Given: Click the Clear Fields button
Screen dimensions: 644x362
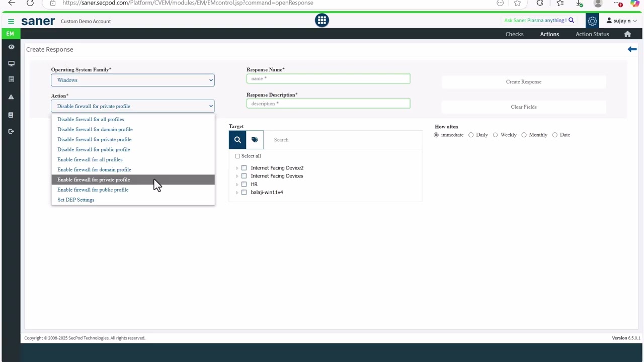Looking at the screenshot, I should click(524, 107).
